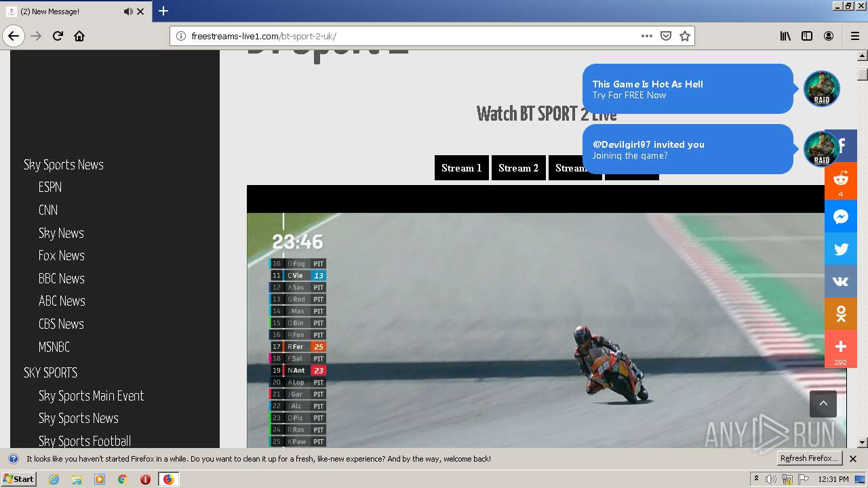Bookmark this page with the star

[685, 36]
